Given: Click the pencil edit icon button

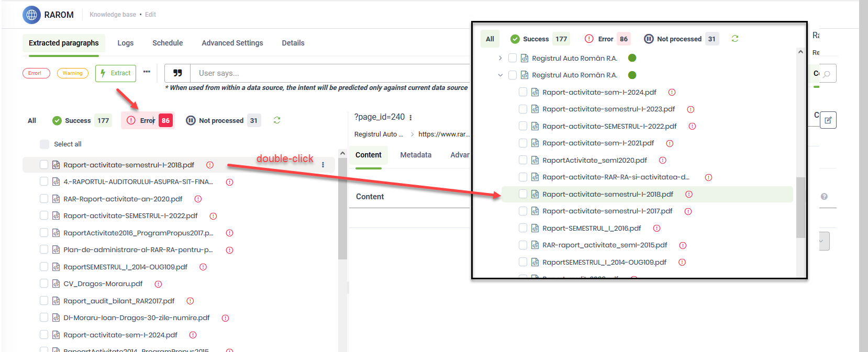Looking at the screenshot, I should point(828,120).
